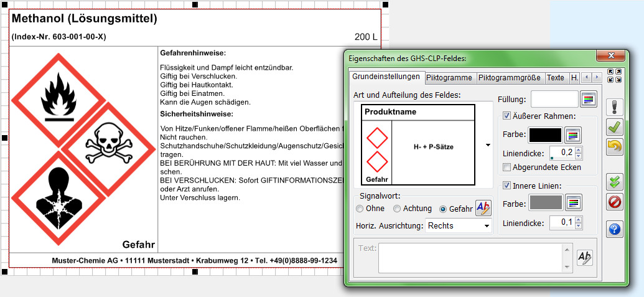Toggle the Innere Linien checkbox
Viewport: 644px width, 297px height.
pos(506,185)
